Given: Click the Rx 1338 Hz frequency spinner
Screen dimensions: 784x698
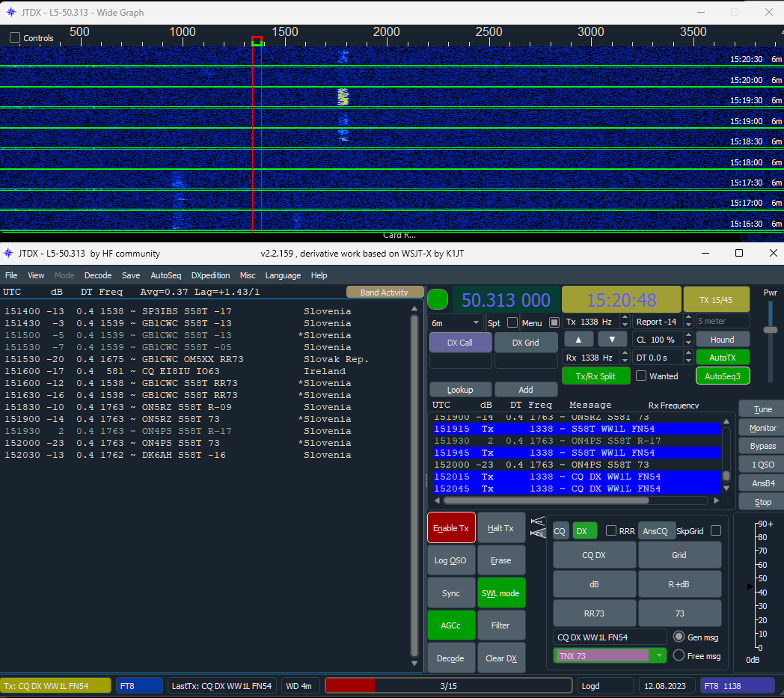Looking at the screenshot, I should tap(596, 358).
